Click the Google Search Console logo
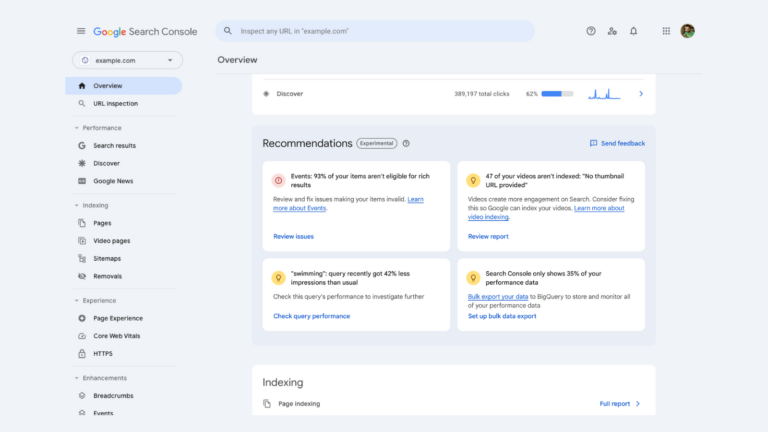 [145, 31]
